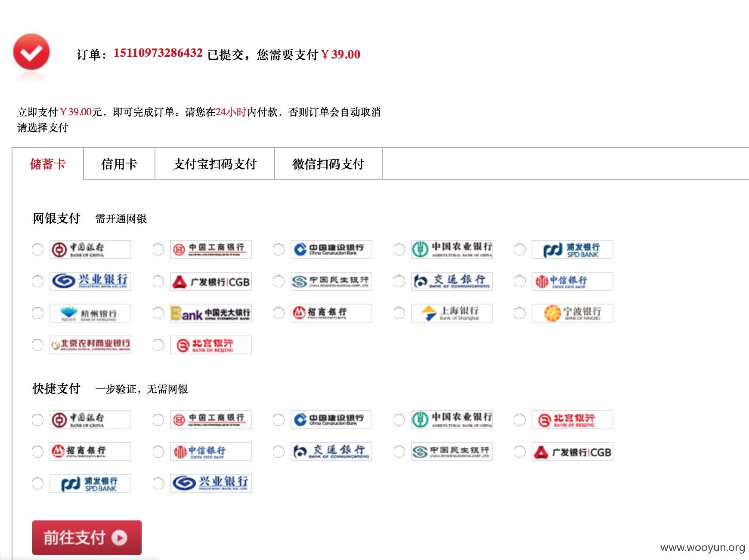Click the 兴业银行 logo under 快捷支付
749x560 pixels.
tap(211, 483)
